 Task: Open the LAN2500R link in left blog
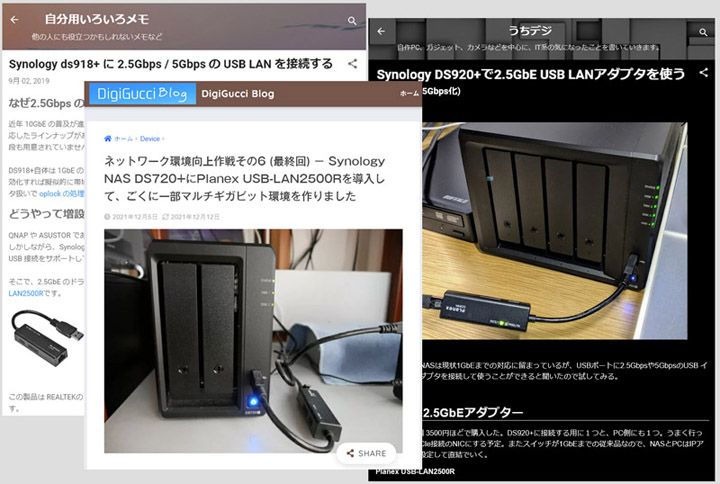(26, 293)
